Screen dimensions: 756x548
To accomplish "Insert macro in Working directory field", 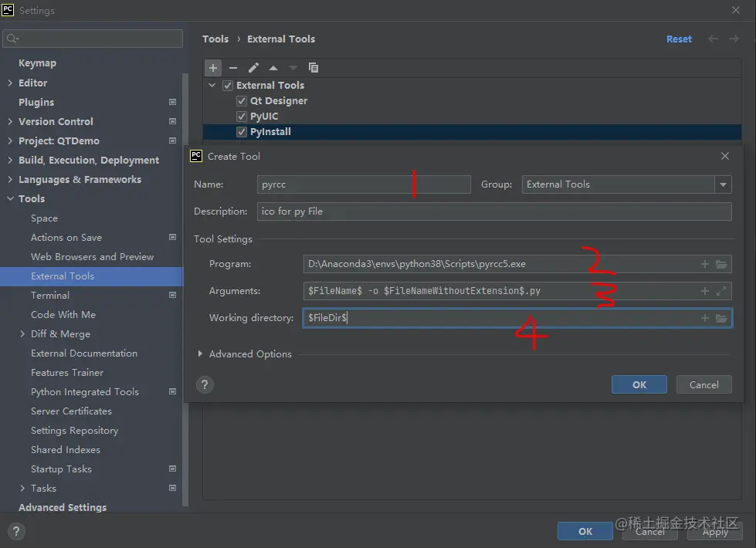I will tap(705, 318).
